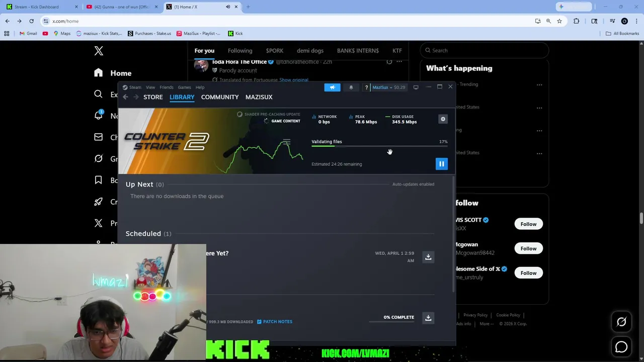Viewport: 644px width, 362px height.
Task: Open Kick bookmark
Action: pos(235,34)
